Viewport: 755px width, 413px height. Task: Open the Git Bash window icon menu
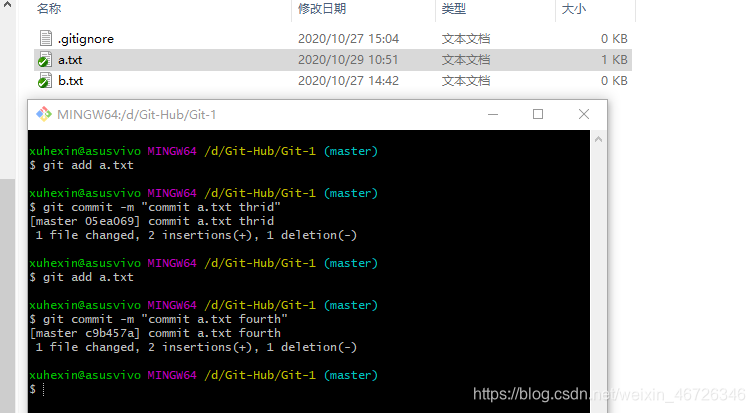[44, 114]
